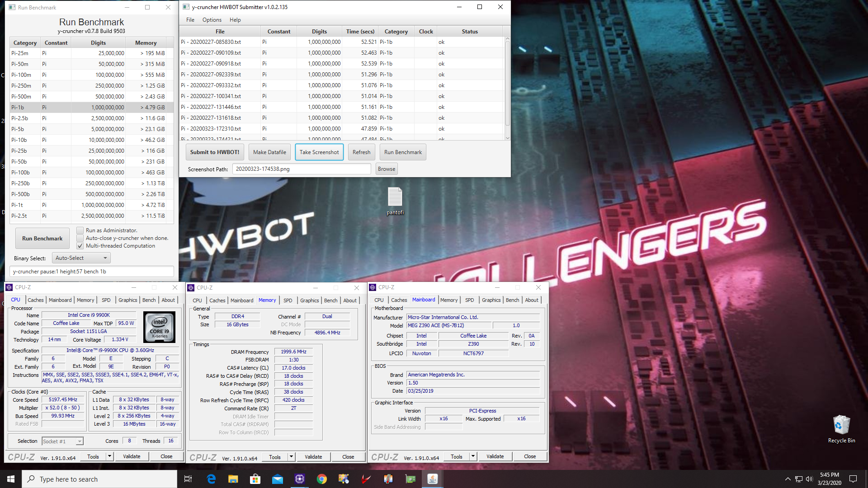Click the taskbar clock showing 5:45 PM

coord(829,479)
